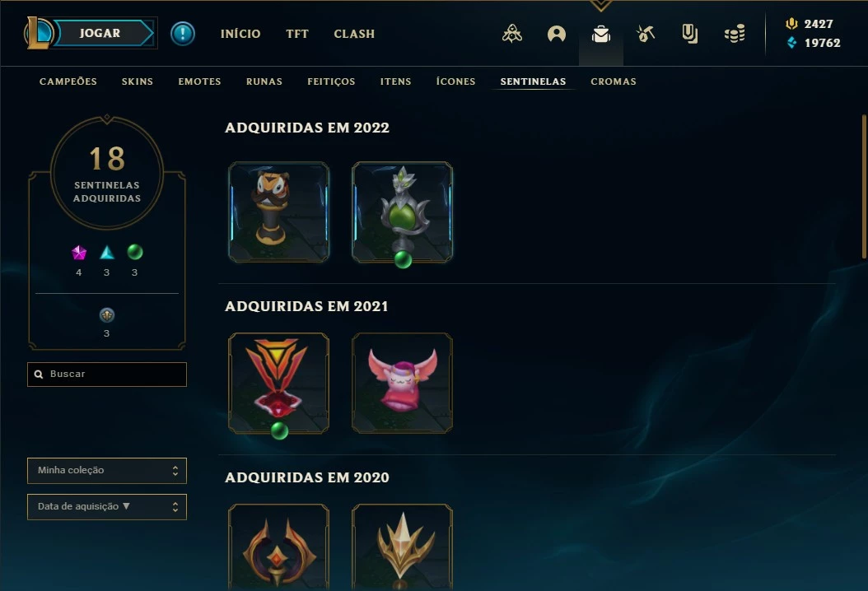
Task: Go to TFT in the top navigation
Action: 297,34
